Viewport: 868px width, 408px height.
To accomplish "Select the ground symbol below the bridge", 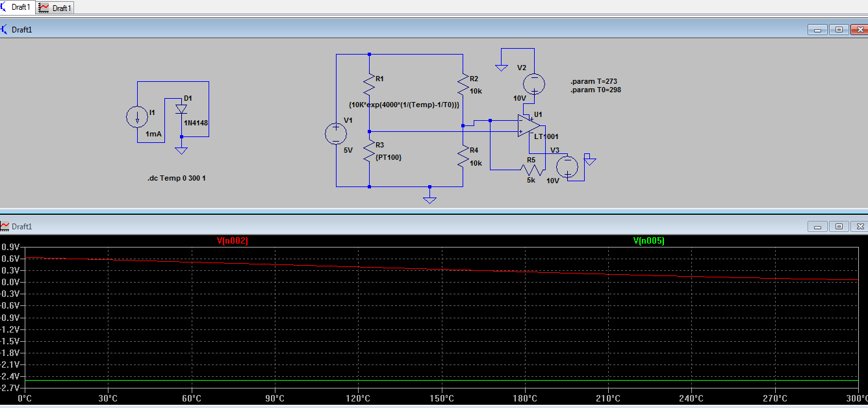I will 429,198.
